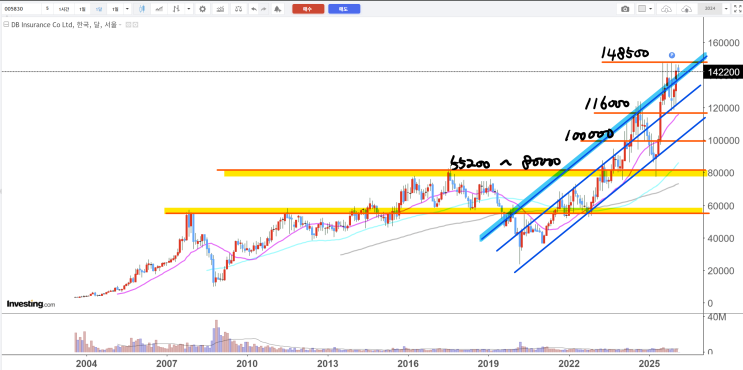Open the alert bell icon

coord(277,9)
